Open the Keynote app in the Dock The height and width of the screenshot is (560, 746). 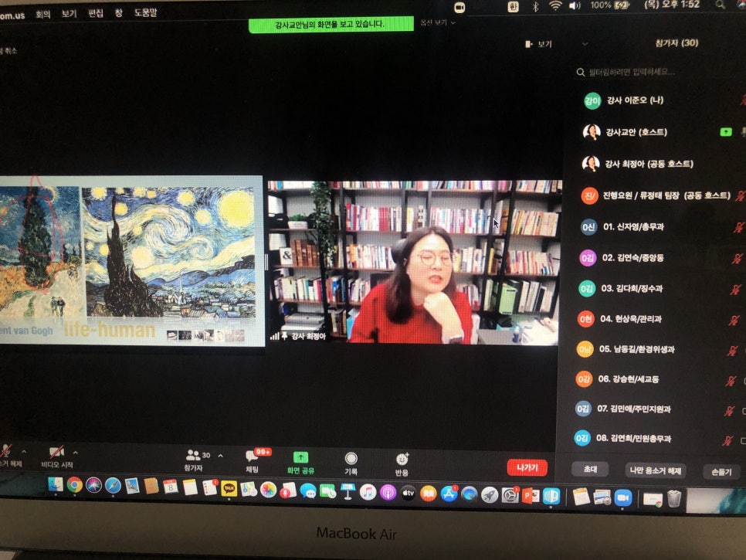click(348, 492)
